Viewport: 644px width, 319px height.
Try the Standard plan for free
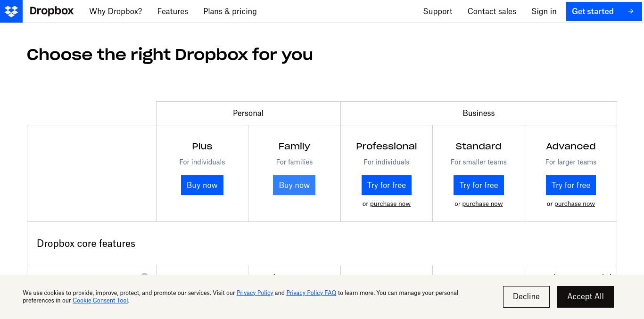click(479, 185)
